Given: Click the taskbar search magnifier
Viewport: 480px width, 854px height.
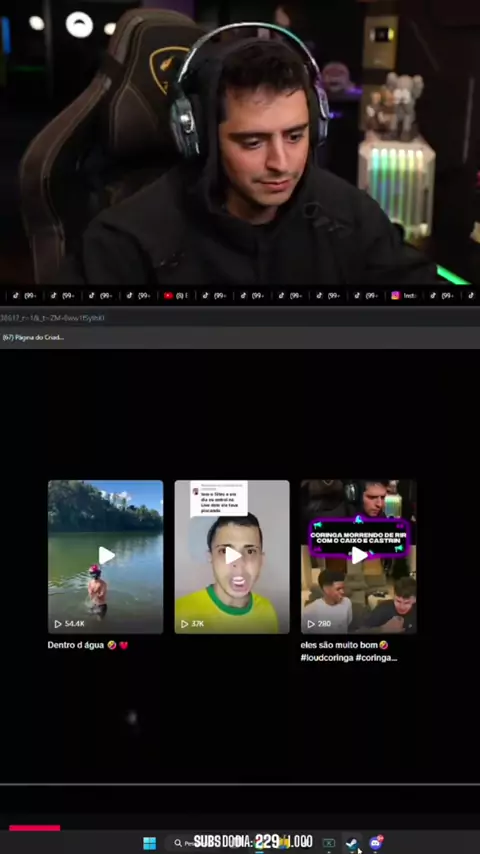Looking at the screenshot, I should pyautogui.click(x=178, y=843).
